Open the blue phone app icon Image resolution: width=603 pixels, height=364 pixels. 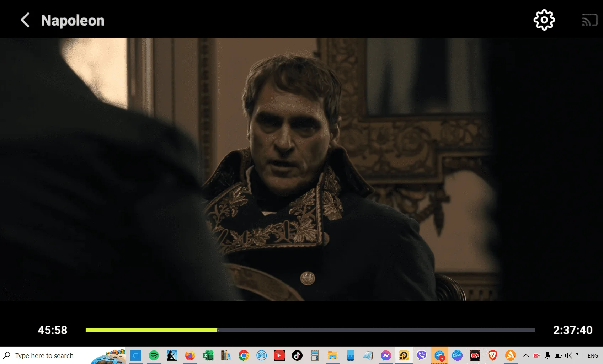coord(350,355)
